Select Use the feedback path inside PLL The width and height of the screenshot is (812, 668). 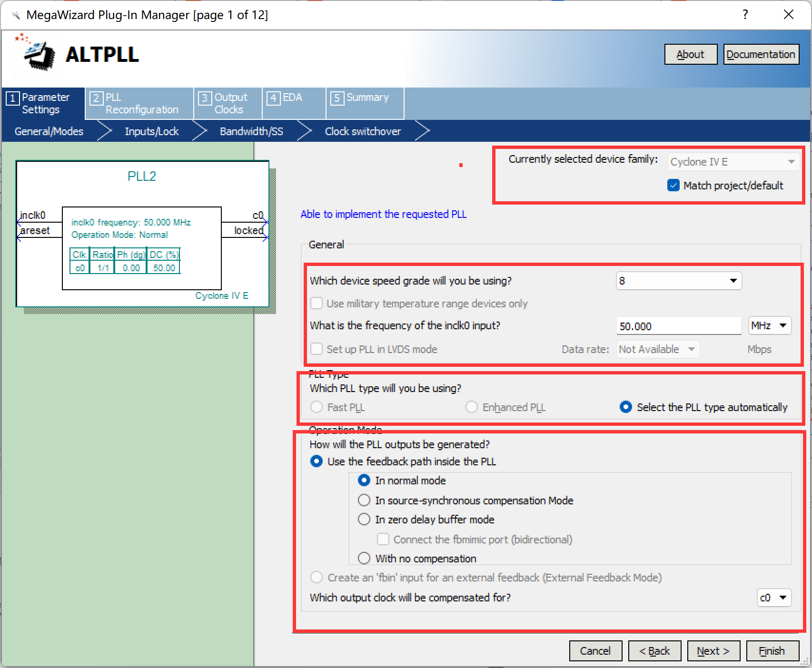click(x=317, y=462)
